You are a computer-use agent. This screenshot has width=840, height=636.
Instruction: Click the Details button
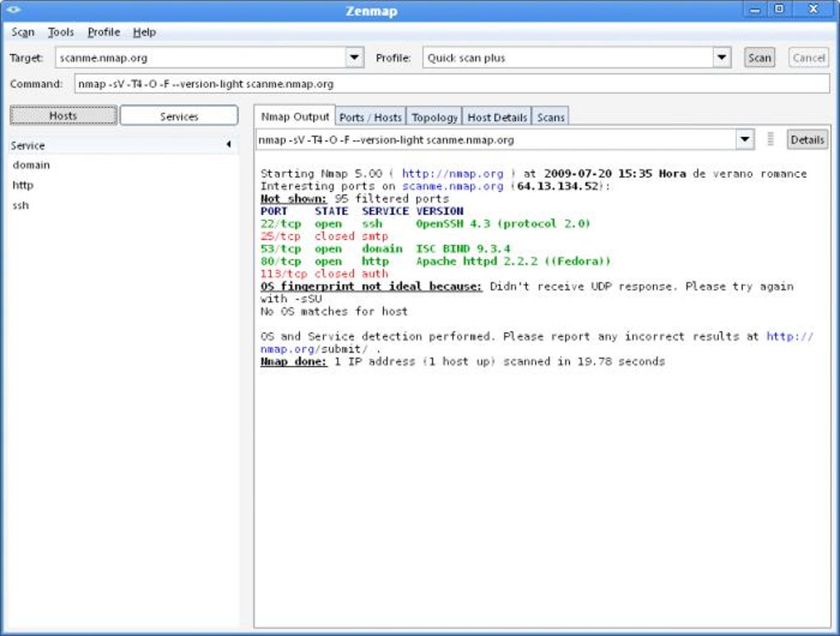(807, 140)
